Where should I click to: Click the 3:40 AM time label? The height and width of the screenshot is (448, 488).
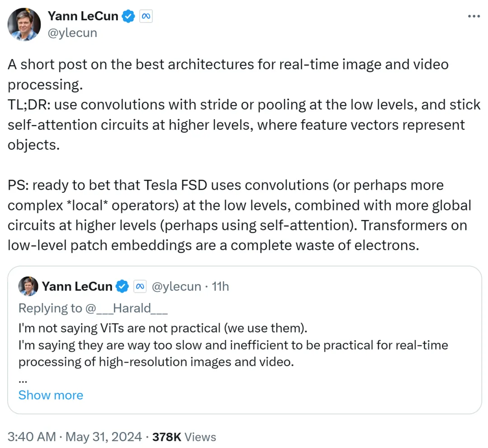click(31, 437)
